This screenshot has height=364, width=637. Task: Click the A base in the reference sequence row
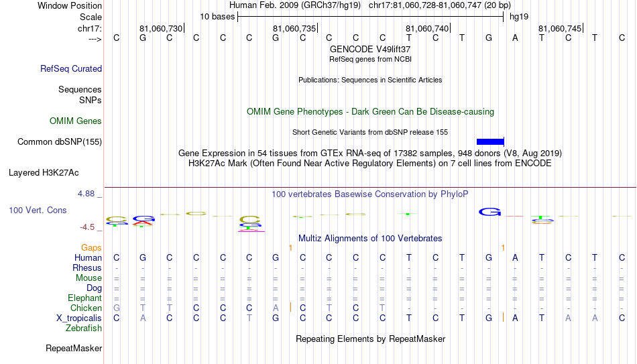point(515,38)
